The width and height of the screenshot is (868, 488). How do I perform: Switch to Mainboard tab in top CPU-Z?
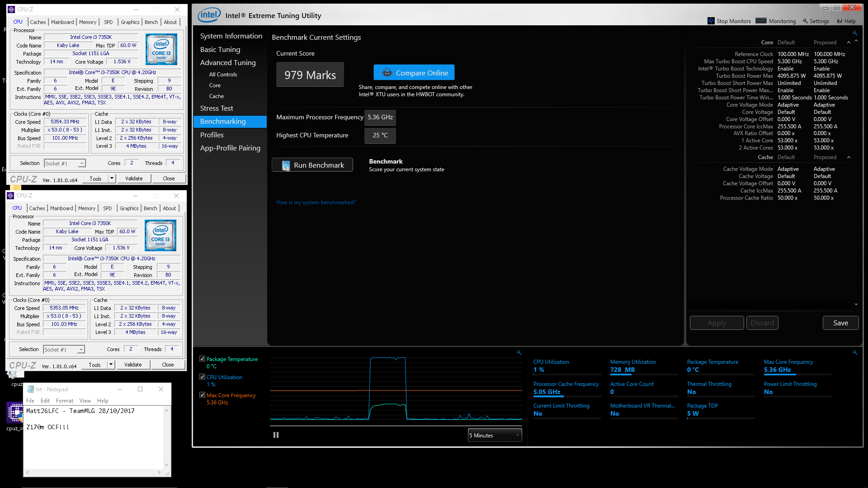pyautogui.click(x=62, y=22)
